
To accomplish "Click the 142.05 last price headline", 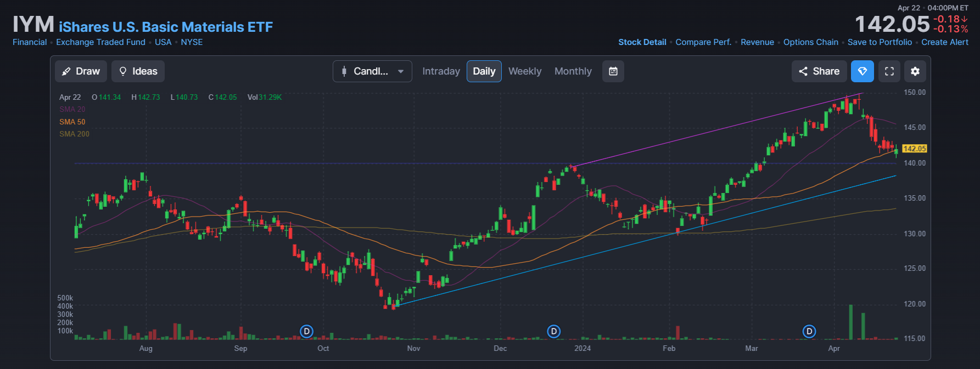I will point(892,24).
